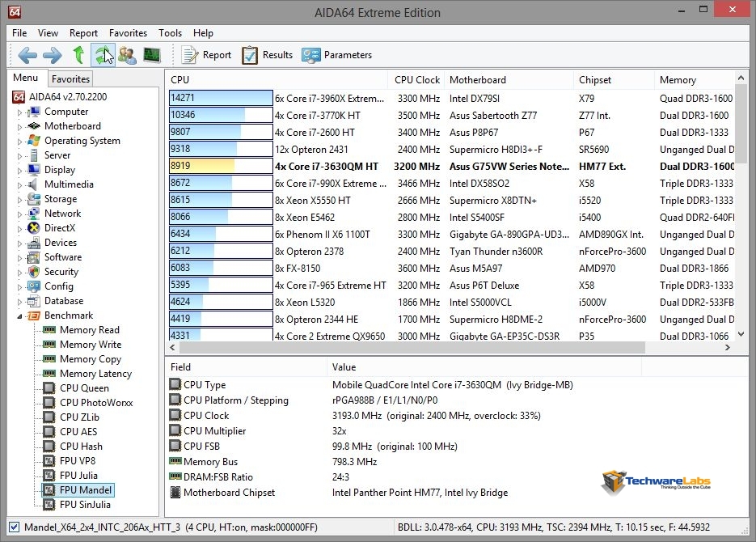Screen dimensions: 756x542
Task: Click the Memory Read benchmark icon
Action: coord(49,330)
